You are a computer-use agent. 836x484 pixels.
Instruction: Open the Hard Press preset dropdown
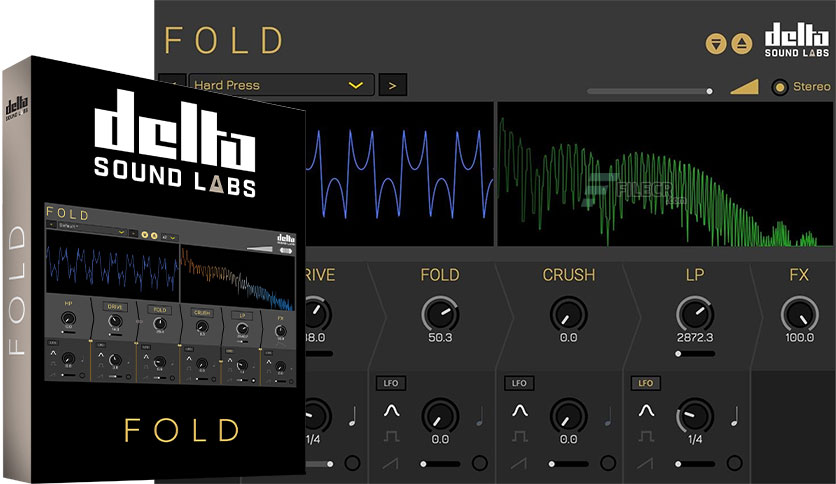(282, 85)
